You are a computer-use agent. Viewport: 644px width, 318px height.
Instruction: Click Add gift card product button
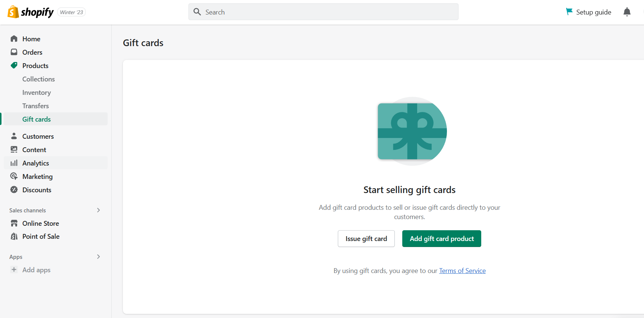[442, 238]
